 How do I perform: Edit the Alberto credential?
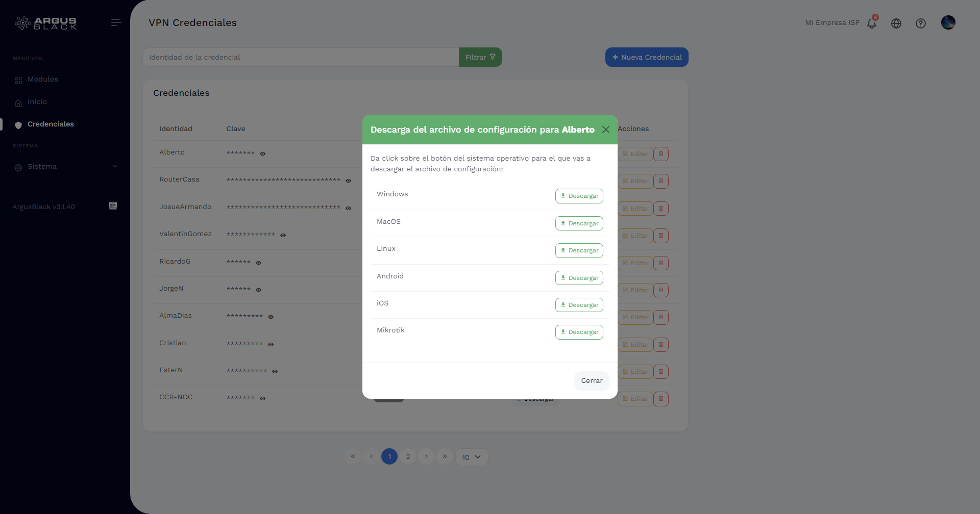pyautogui.click(x=635, y=154)
